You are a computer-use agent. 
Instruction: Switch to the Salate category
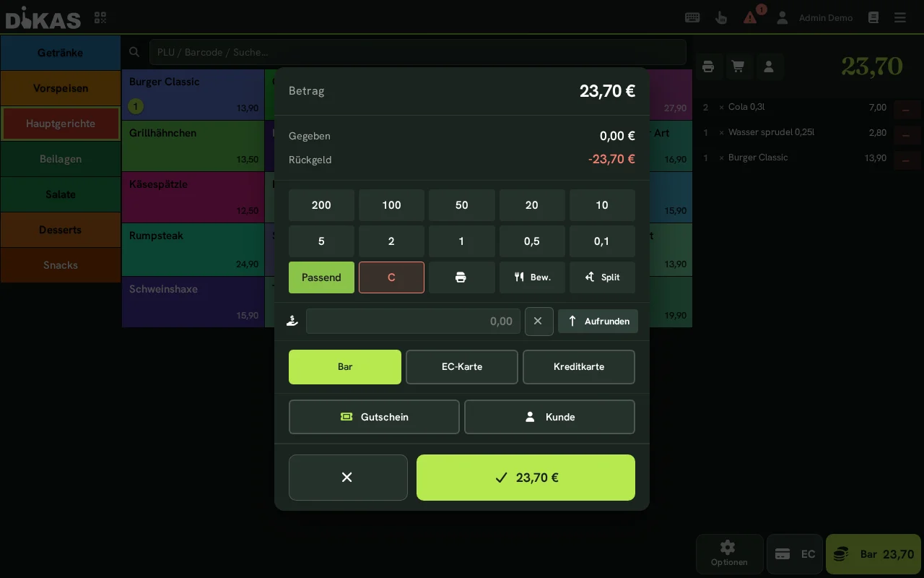pos(61,194)
